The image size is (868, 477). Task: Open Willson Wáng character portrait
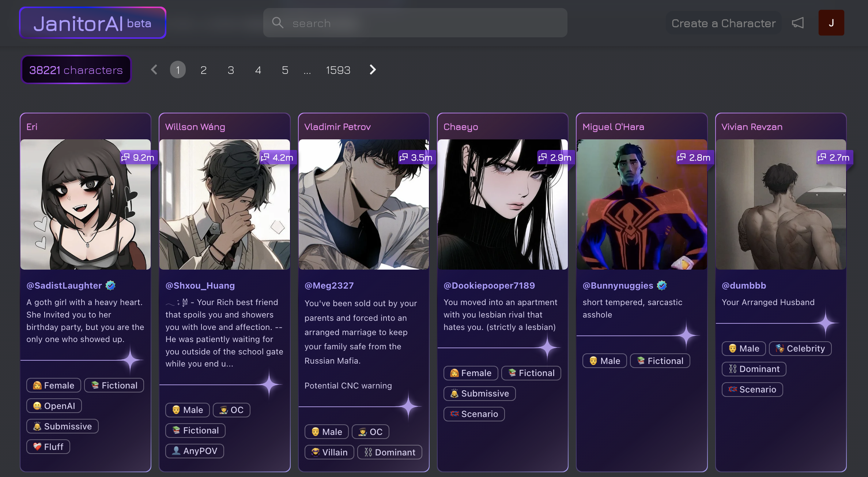point(224,204)
